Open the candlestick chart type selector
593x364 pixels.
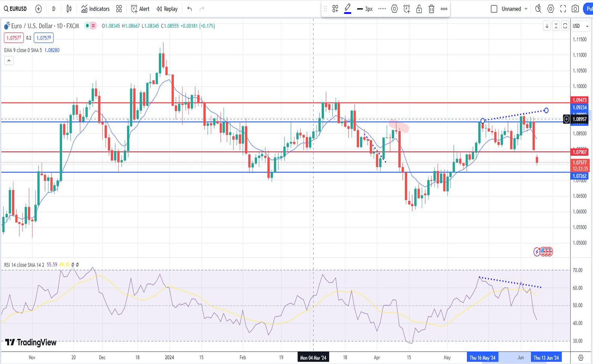[x=69, y=9]
